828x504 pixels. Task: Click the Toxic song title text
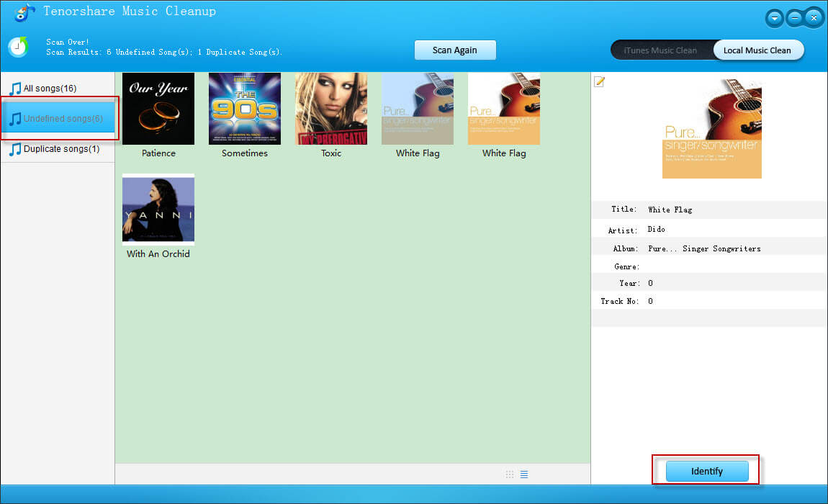(x=331, y=153)
